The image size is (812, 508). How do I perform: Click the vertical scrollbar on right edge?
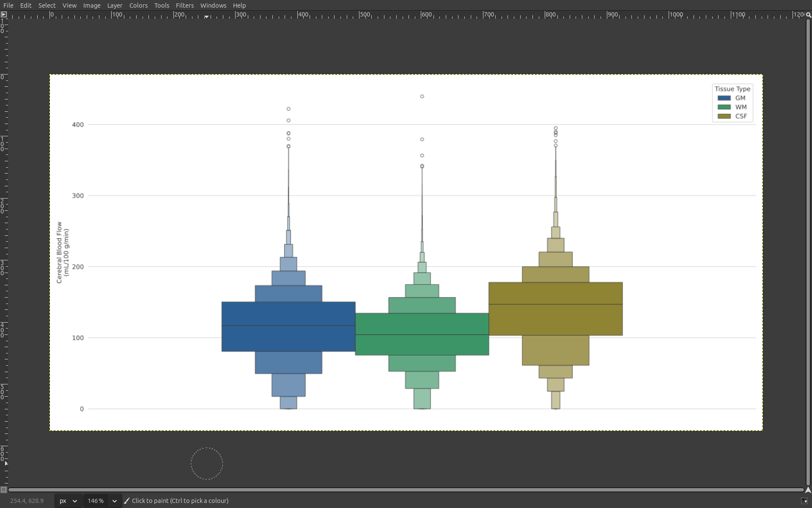click(x=808, y=254)
